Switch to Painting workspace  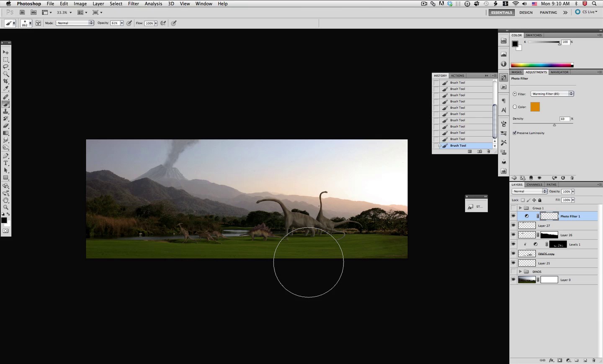[548, 12]
